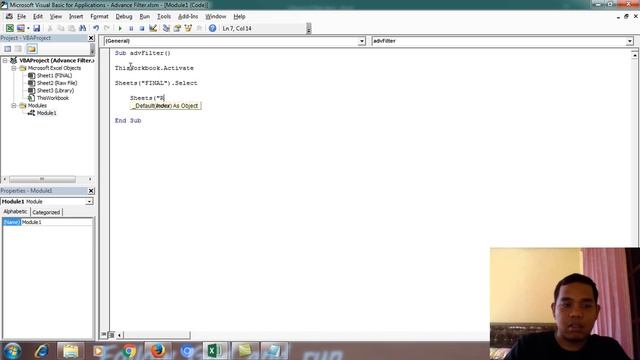Click Insert UserForm toolbar icon
640x360 pixels.
tap(20, 28)
